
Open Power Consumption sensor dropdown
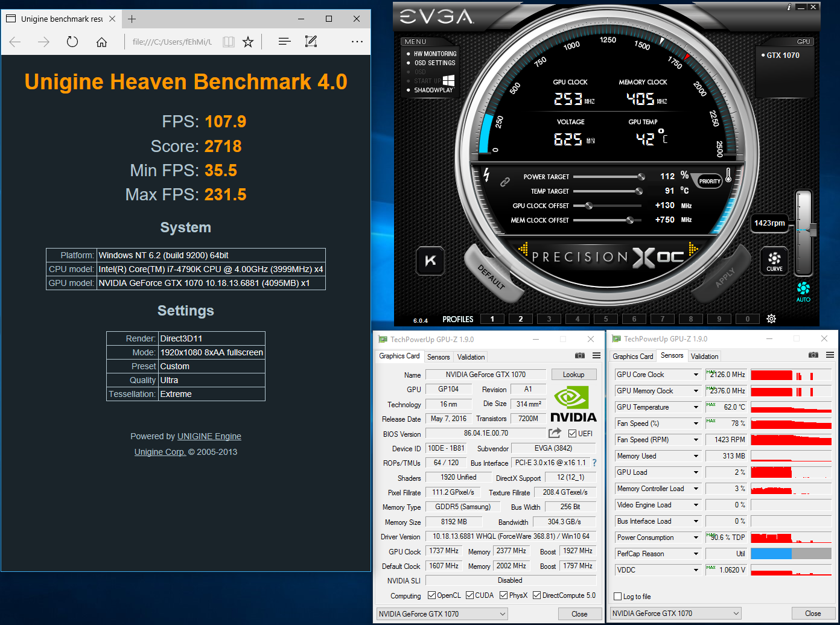click(696, 538)
